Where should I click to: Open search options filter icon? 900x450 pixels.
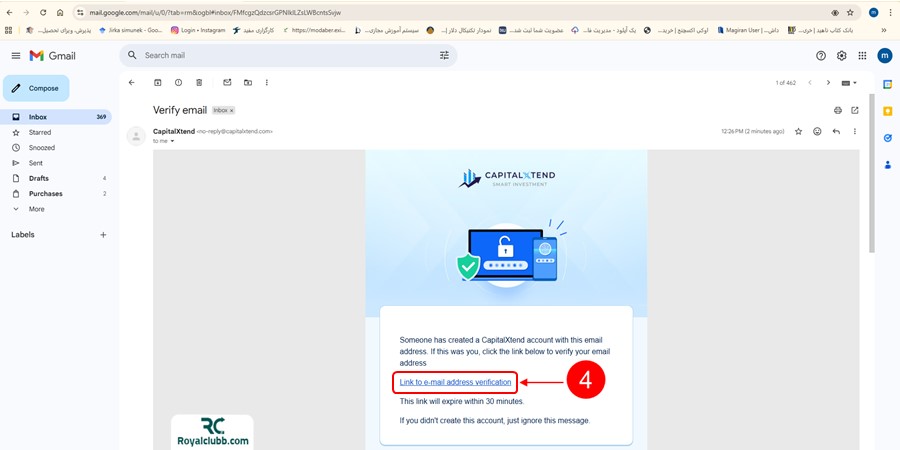tap(444, 56)
